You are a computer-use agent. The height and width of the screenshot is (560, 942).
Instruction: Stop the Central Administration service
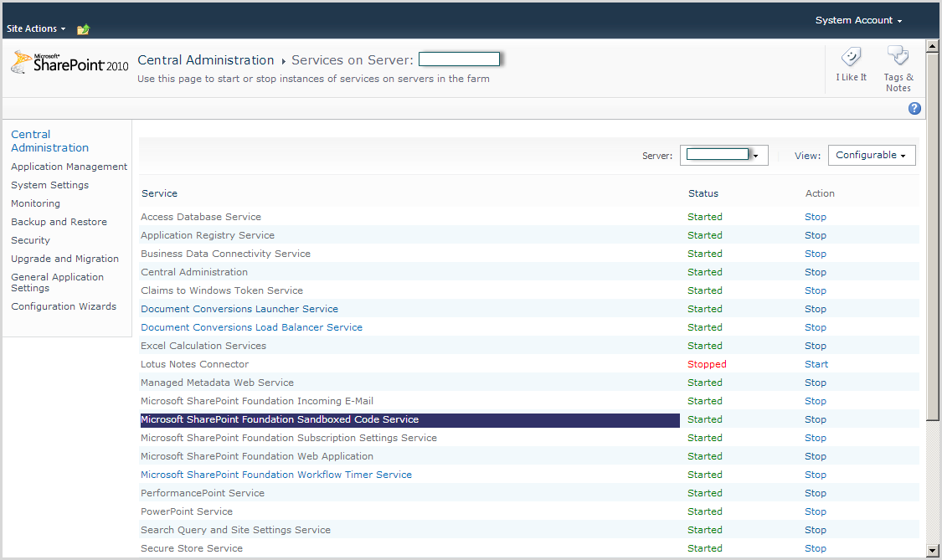(x=816, y=272)
